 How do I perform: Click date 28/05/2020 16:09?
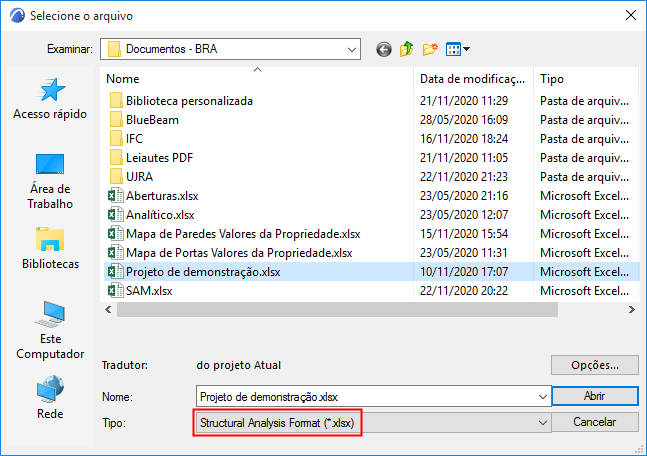tap(464, 120)
